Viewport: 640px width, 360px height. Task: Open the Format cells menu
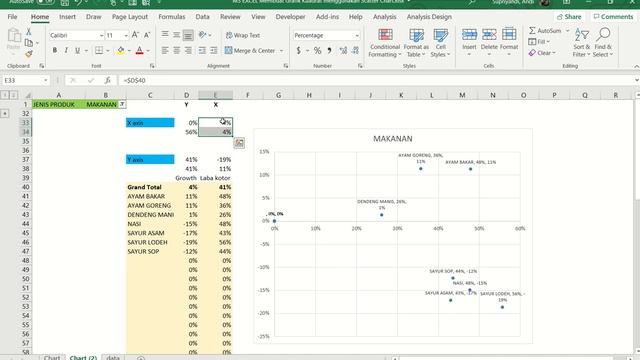pyautogui.click(x=509, y=42)
